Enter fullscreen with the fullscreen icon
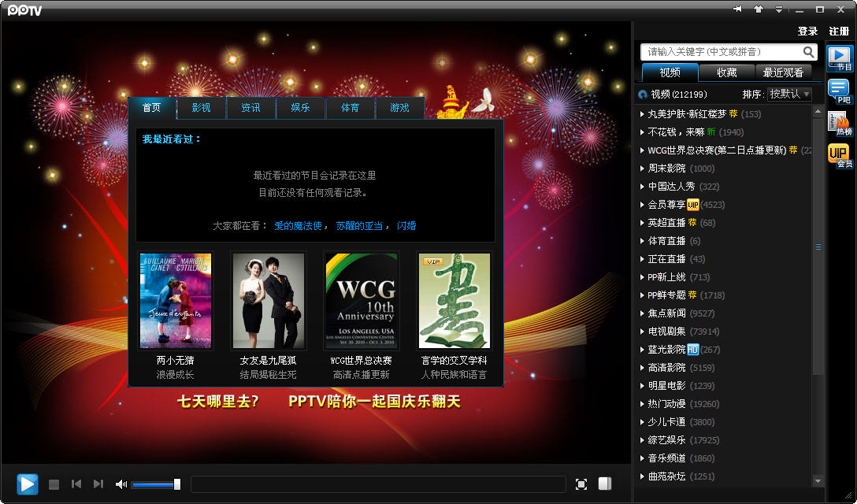Image resolution: width=857 pixels, height=504 pixels. (x=581, y=484)
